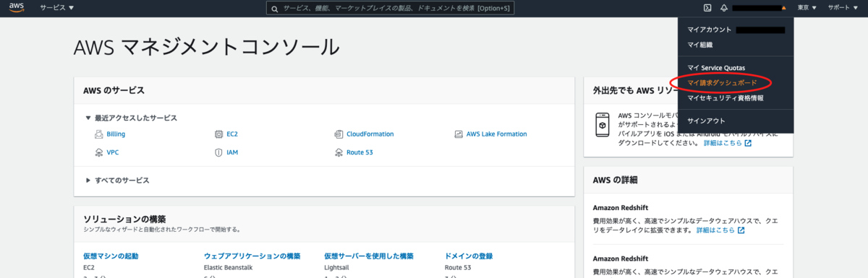Open the AWS Lake Formation link
Screen dimensions: 868x278
tap(497, 134)
